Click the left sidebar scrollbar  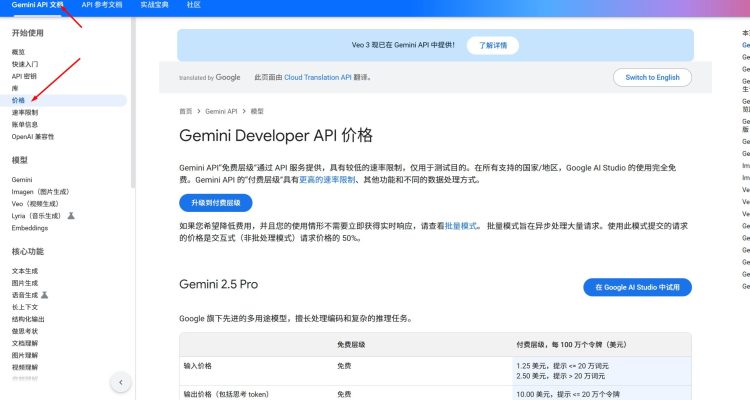(x=133, y=103)
